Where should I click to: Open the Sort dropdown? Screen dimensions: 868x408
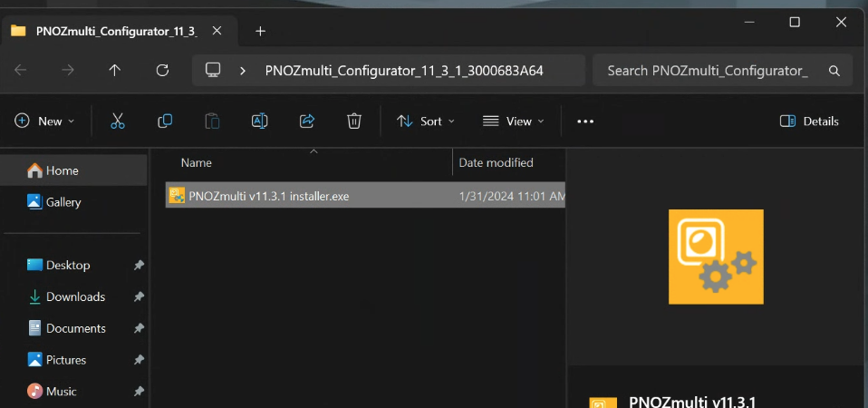coord(425,121)
